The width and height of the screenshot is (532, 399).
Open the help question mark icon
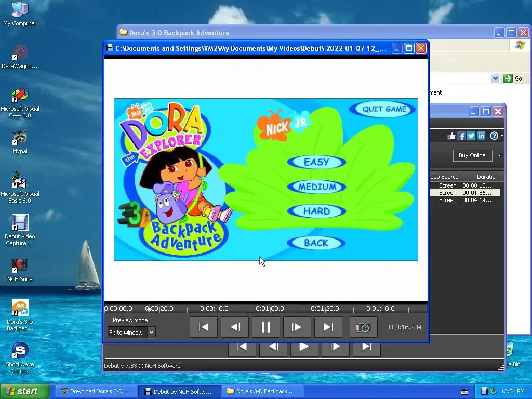coord(494,136)
